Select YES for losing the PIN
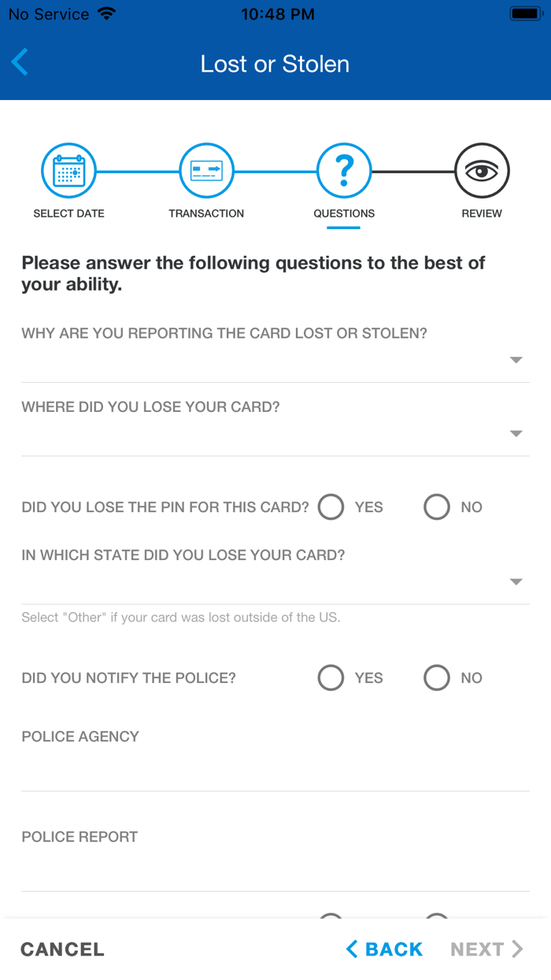Screen dimensions: 551x980 [x=331, y=507]
